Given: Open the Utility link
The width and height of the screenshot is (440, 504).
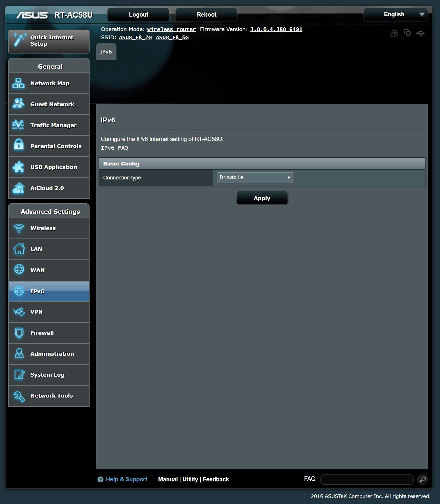Looking at the screenshot, I should tap(190, 479).
